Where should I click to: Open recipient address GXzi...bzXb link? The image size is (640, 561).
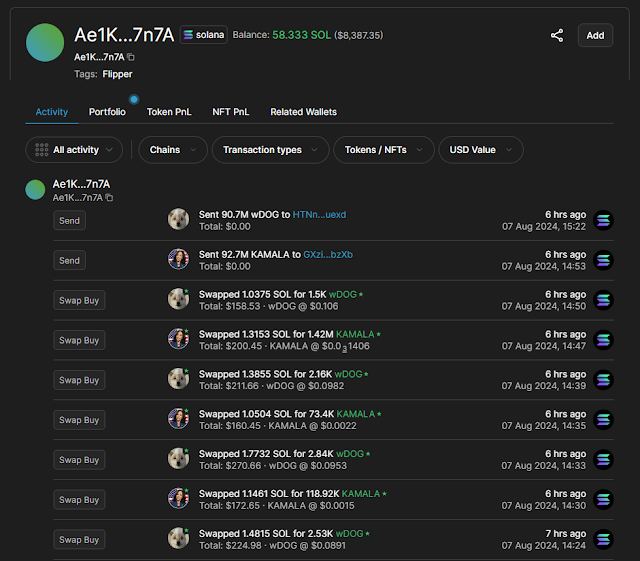tap(328, 255)
